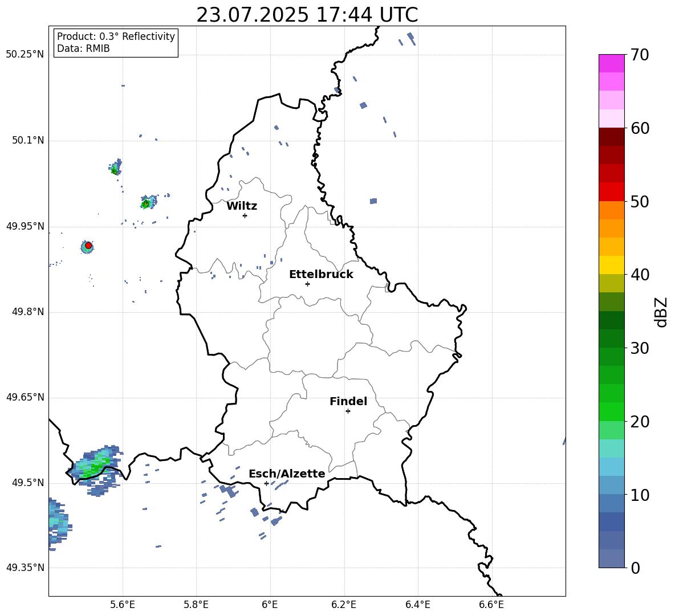Image resolution: width=675 pixels, height=616 pixels.
Task: Click the bright red 50 dBZ colorbar segment
Action: tap(611, 192)
